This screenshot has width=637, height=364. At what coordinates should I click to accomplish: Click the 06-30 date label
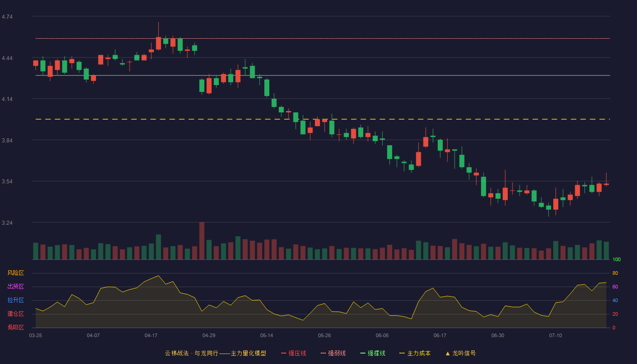(498, 335)
